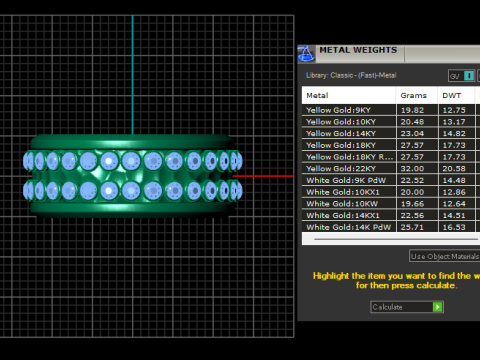Image resolution: width=480 pixels, height=360 pixels.
Task: Click Use Object Materials button
Action: pyautogui.click(x=445, y=256)
